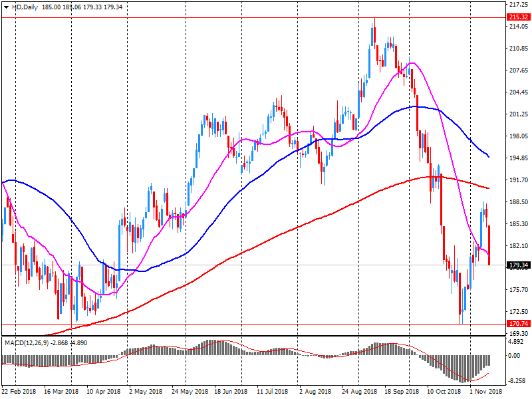Select the 1 Nov 2018 date label
This screenshot has width=532, height=399.
pyautogui.click(x=485, y=392)
